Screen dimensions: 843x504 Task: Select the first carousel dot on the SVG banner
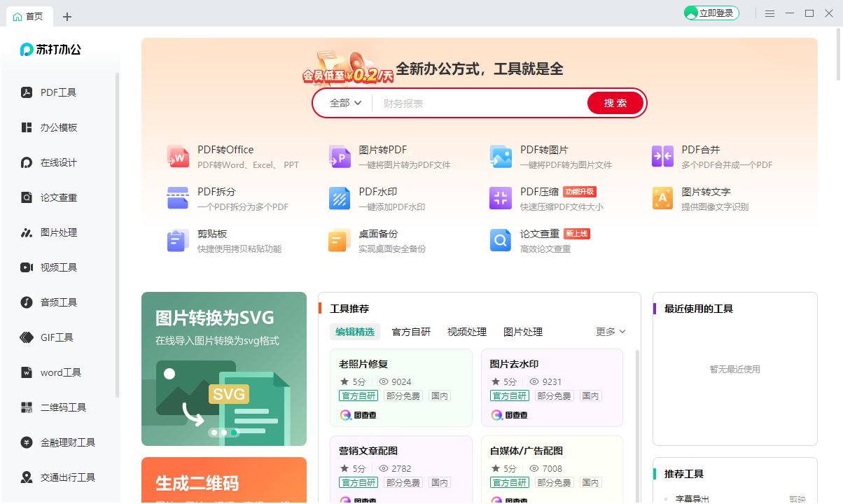pos(214,433)
